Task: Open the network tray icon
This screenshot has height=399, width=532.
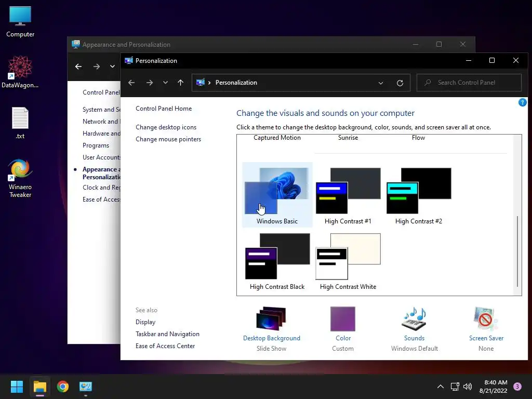Action: point(455,387)
